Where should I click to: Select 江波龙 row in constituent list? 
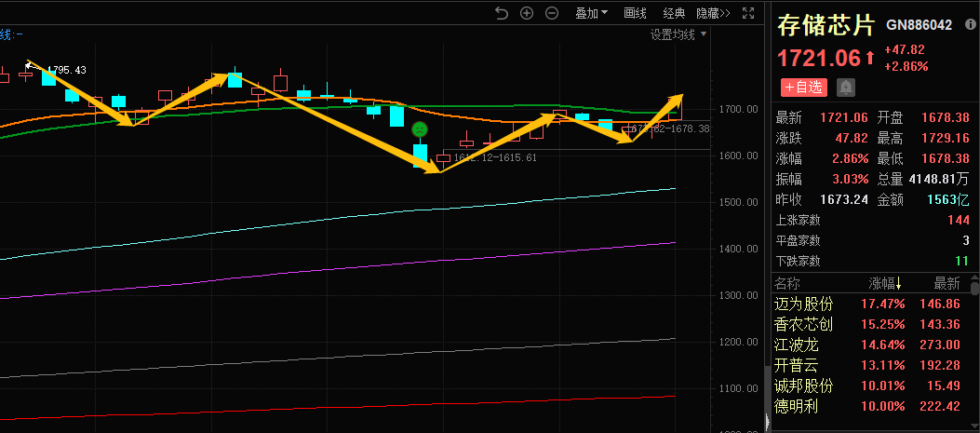797,345
